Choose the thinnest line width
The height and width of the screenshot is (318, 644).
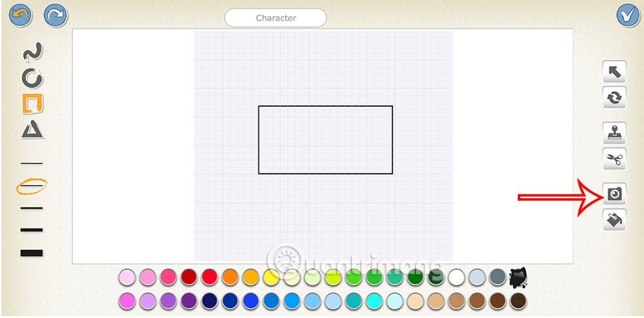(32, 164)
